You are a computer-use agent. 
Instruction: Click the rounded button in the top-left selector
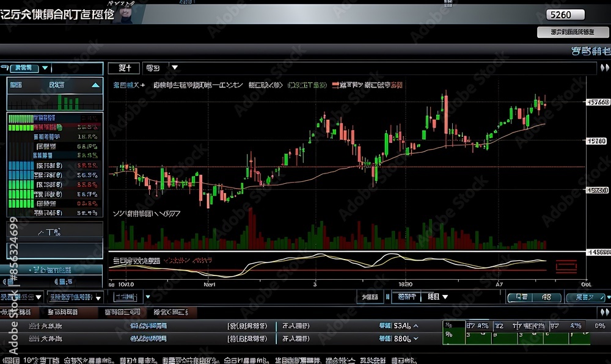point(24,68)
